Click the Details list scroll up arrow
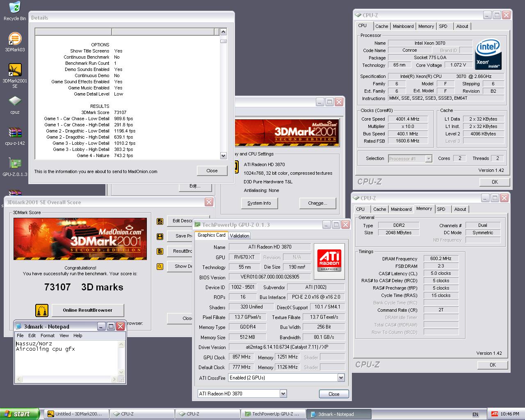 pos(223,32)
